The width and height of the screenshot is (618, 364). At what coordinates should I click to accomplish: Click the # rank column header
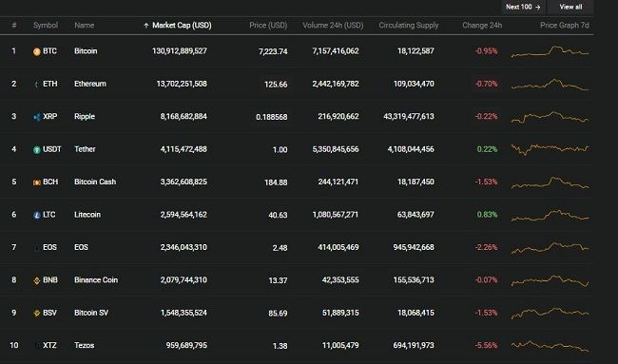(14, 26)
